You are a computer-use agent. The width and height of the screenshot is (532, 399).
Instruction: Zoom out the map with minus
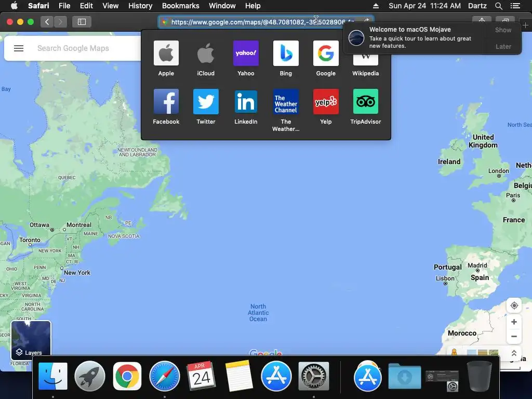tap(514, 337)
